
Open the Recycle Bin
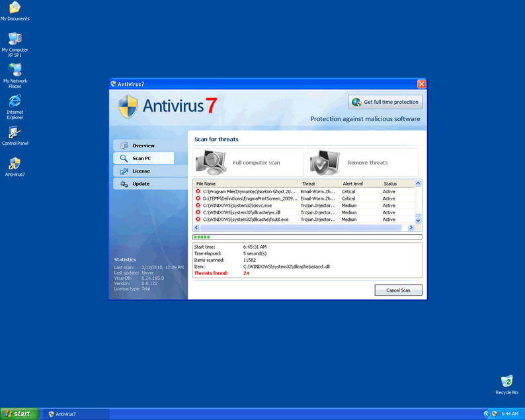click(506, 382)
